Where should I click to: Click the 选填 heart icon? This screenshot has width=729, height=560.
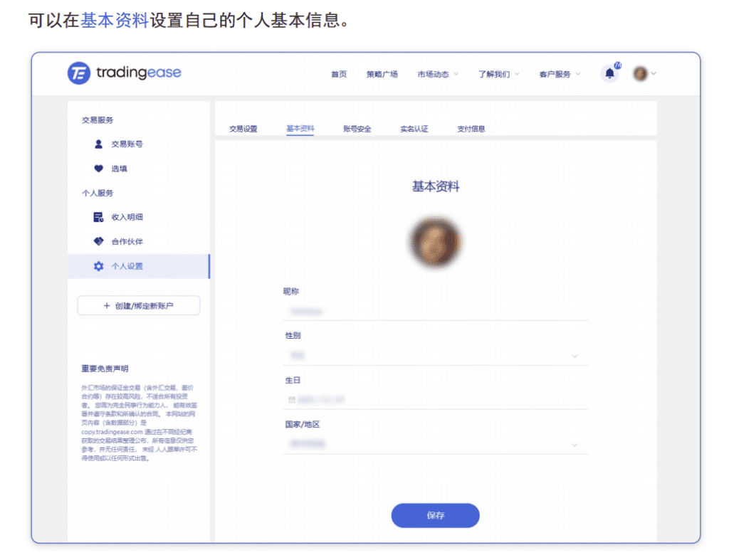click(99, 169)
